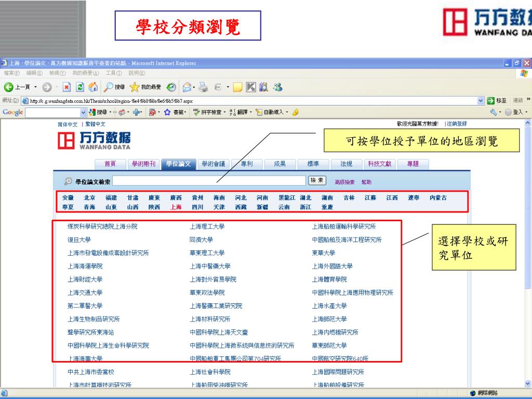Open 書籤 bookmarks dropdown arrow

pos(185,112)
